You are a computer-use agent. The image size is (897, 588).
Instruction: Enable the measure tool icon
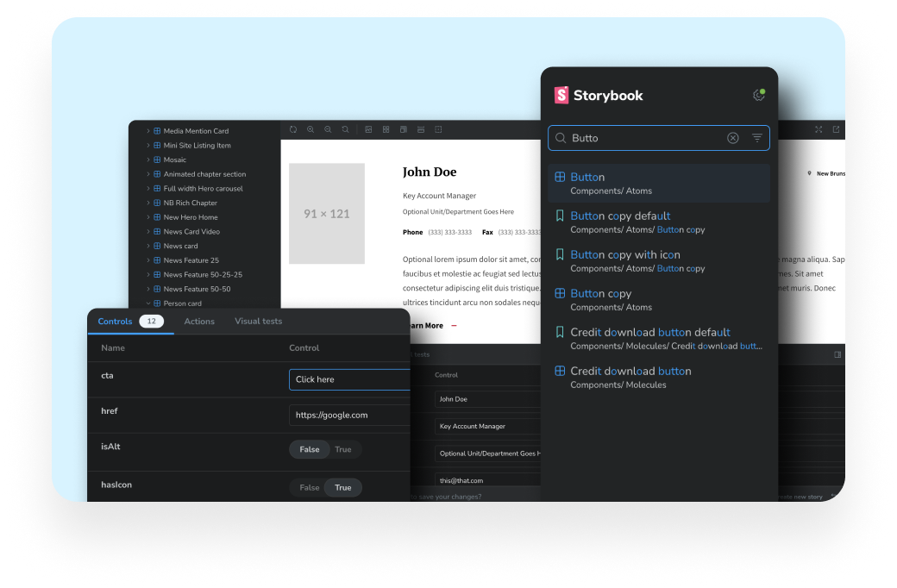click(421, 129)
